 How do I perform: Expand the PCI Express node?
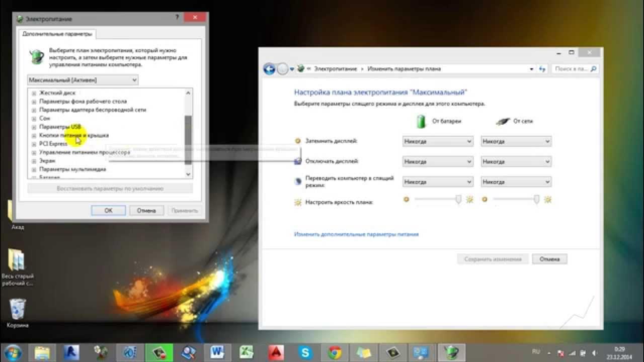pyautogui.click(x=34, y=144)
